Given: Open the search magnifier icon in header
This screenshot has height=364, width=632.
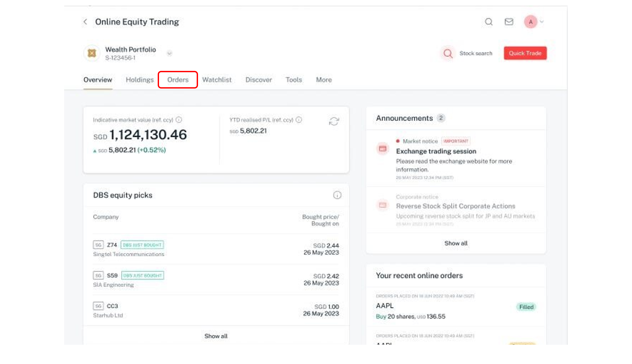Looking at the screenshot, I should point(489,22).
